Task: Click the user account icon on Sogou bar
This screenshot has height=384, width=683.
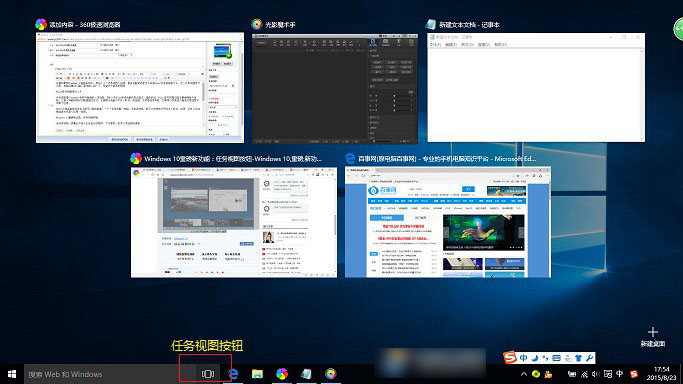Action: [568, 358]
